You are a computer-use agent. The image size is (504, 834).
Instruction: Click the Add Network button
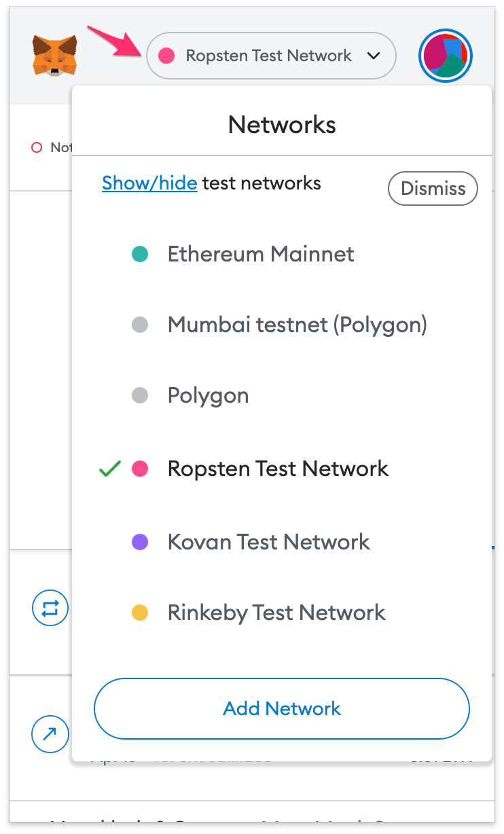(x=282, y=709)
